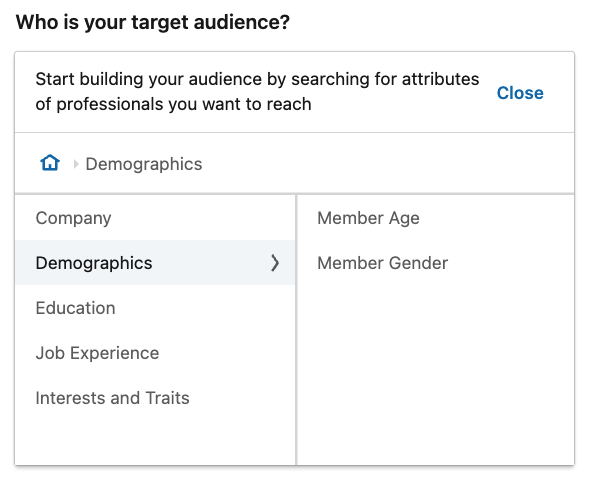
Task: Select the highlighted Demographics category
Action: (155, 263)
